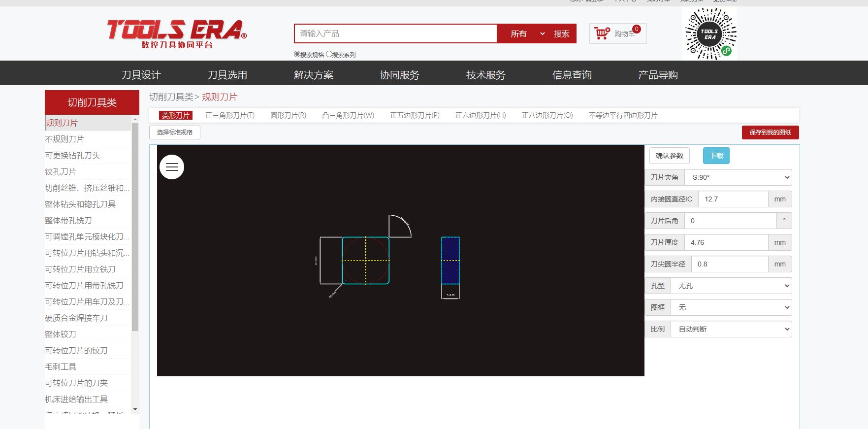Screen dimensions: 868x429
Task: Switch to the 不等边平行四边形刀片 tab
Action: (623, 115)
